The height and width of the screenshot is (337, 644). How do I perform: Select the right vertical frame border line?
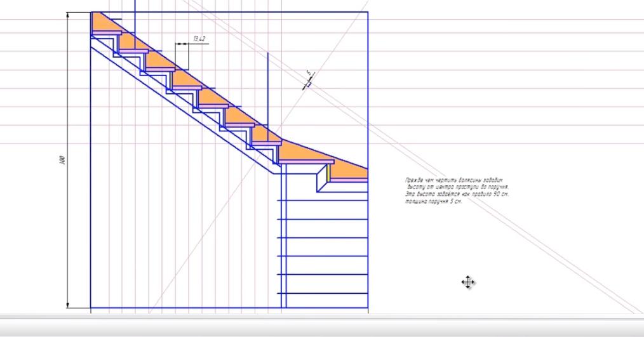(x=368, y=95)
